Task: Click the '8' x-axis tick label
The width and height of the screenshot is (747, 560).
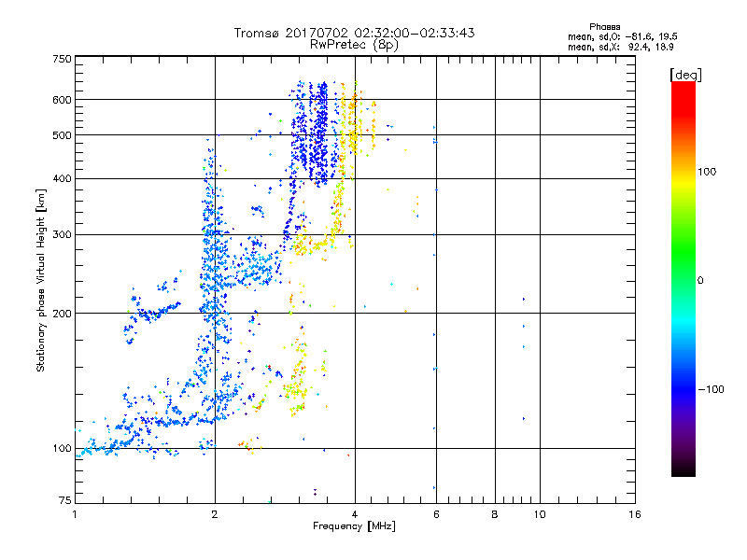Action: [495, 514]
